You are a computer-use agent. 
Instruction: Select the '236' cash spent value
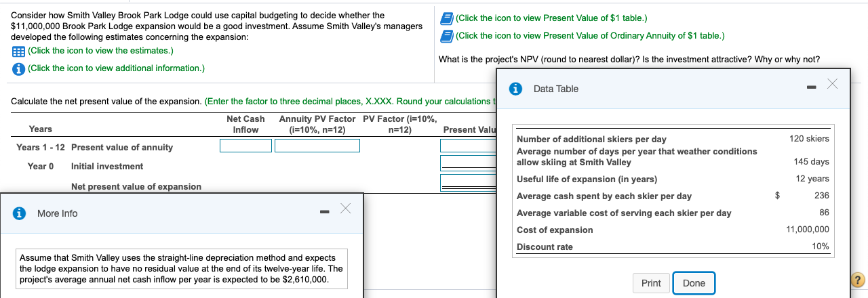point(822,196)
